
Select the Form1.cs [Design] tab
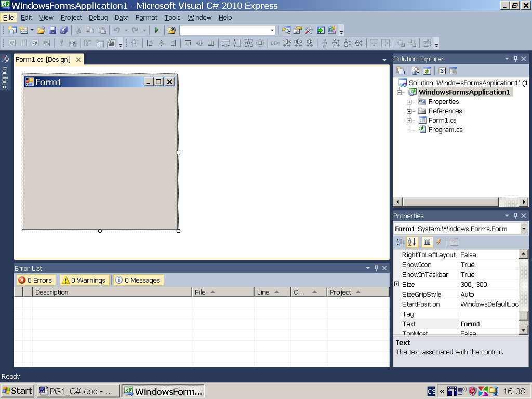point(43,60)
